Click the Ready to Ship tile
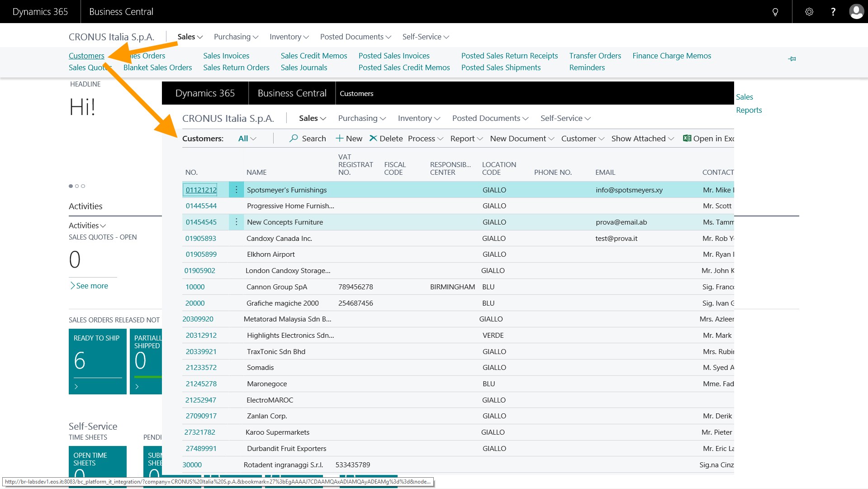The image size is (868, 489). 98,362
